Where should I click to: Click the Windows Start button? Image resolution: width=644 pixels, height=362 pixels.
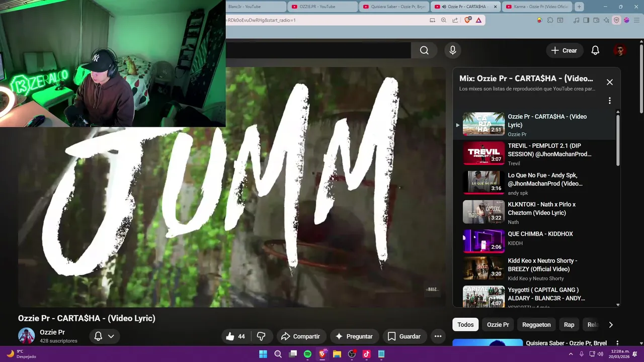pyautogui.click(x=263, y=354)
